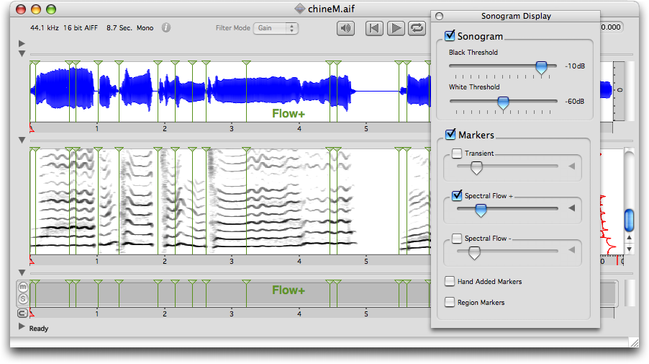Open the file info icon
This screenshot has height=364, width=649.
166,28
